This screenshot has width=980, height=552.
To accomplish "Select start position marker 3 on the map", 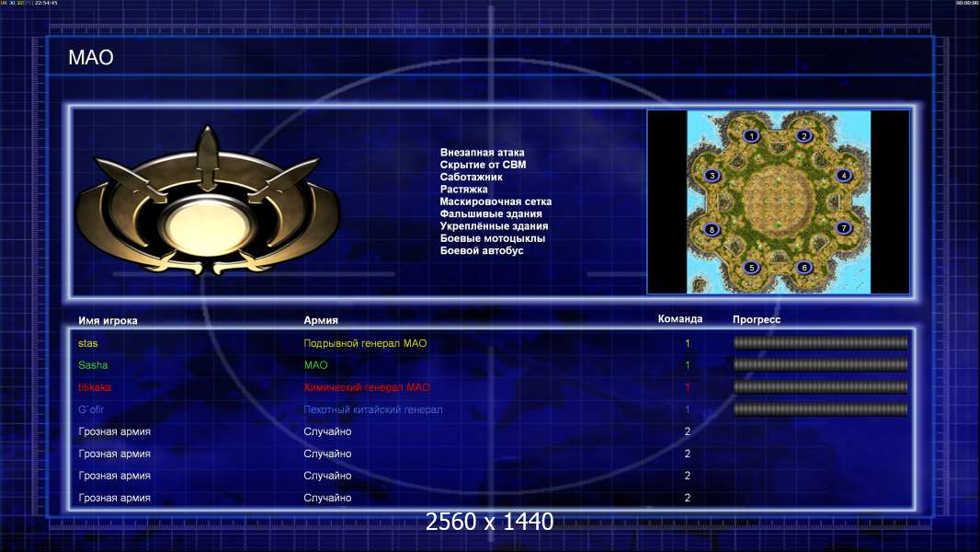I will point(712,176).
